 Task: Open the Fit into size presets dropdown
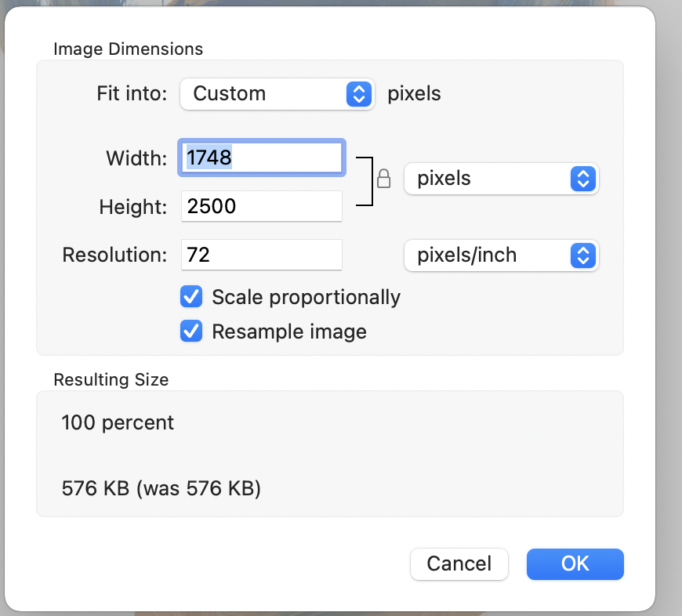click(x=278, y=93)
